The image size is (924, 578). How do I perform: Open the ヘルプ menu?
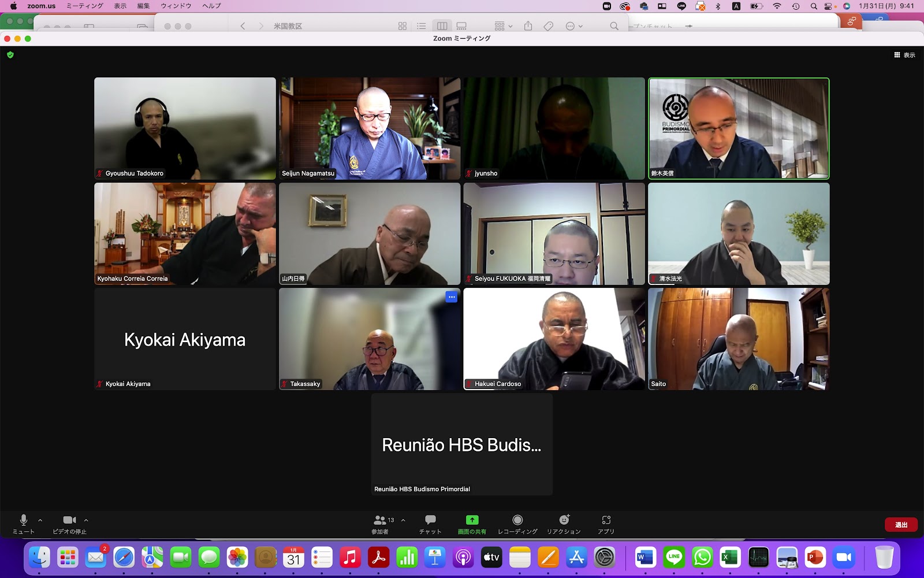pyautogui.click(x=211, y=6)
